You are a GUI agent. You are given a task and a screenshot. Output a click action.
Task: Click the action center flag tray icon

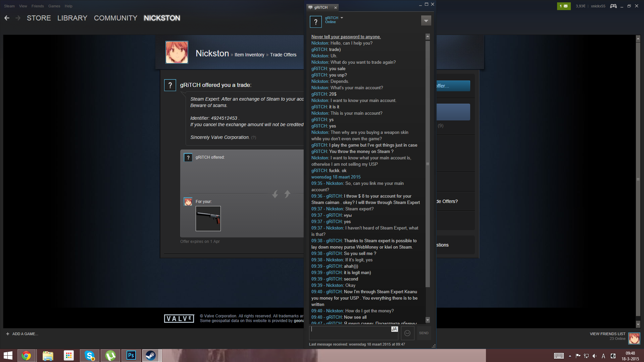[x=578, y=356]
